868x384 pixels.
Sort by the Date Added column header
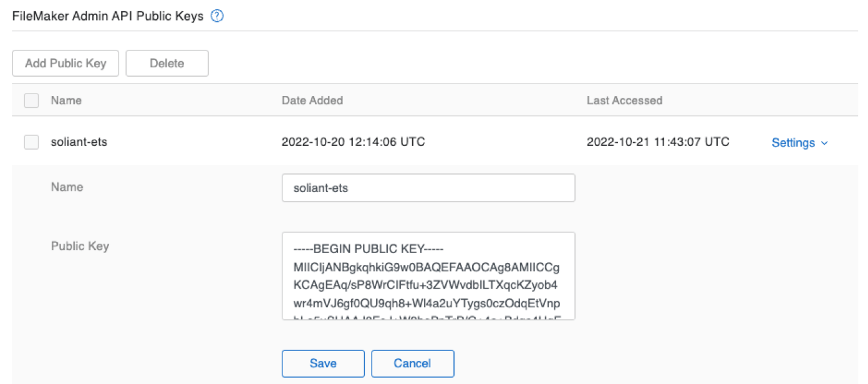pyautogui.click(x=312, y=100)
